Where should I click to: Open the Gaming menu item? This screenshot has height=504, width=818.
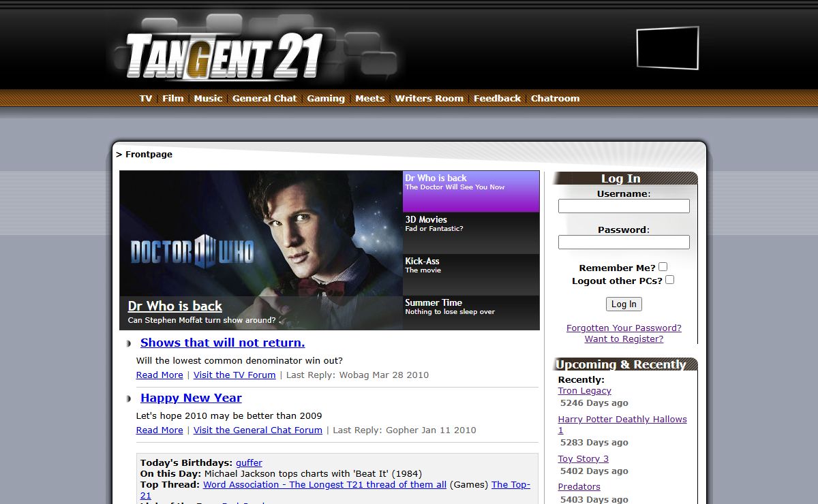326,98
